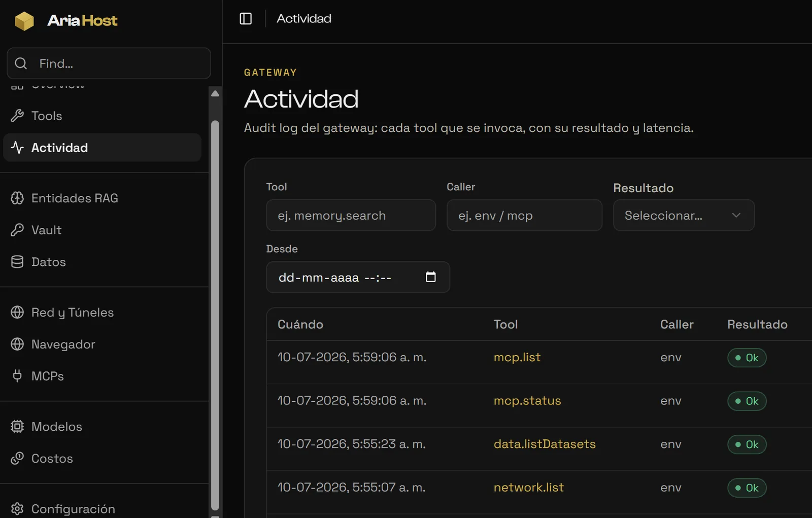
Task: Click the Tools wrench icon
Action: pos(17,116)
